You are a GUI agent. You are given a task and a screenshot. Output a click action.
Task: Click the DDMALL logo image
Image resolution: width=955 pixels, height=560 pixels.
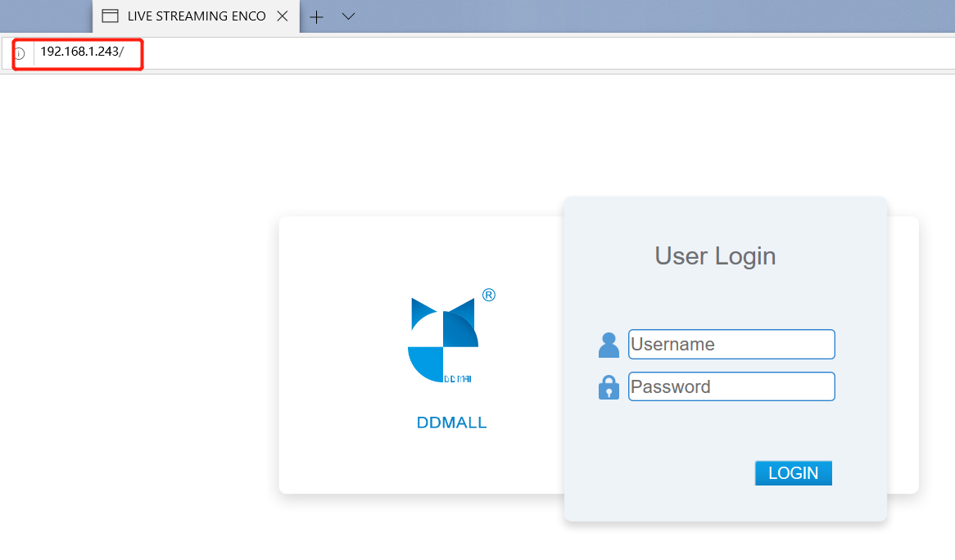pos(451,336)
